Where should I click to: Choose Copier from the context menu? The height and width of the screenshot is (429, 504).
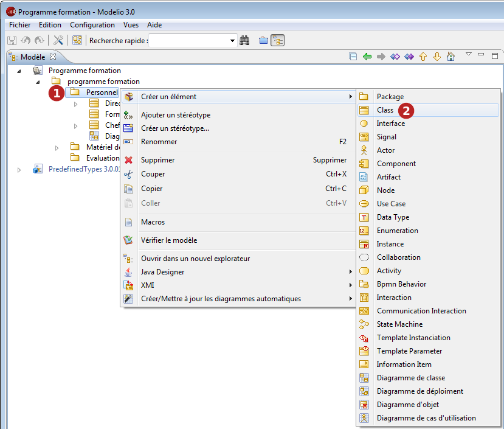[238, 188]
